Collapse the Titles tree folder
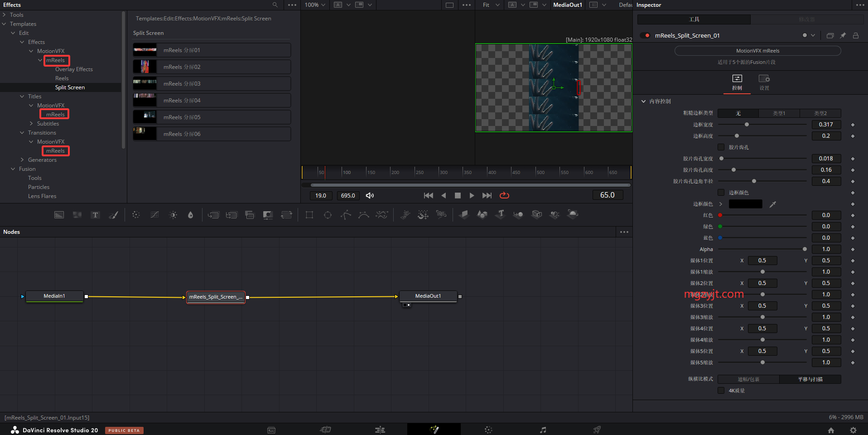The image size is (868, 435). pos(22,97)
